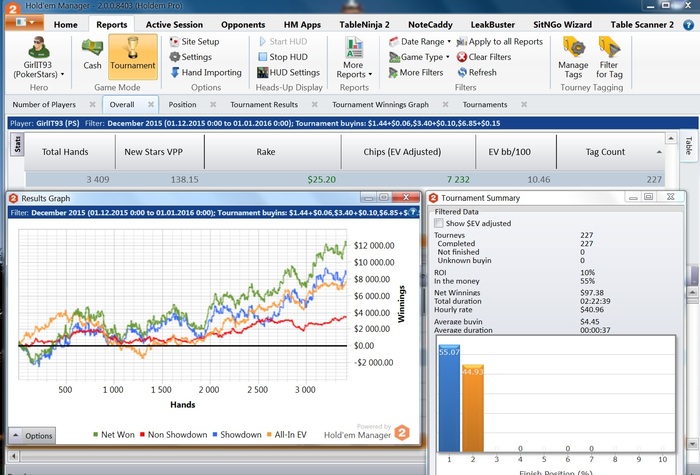Open the Opponents tab

243,25
